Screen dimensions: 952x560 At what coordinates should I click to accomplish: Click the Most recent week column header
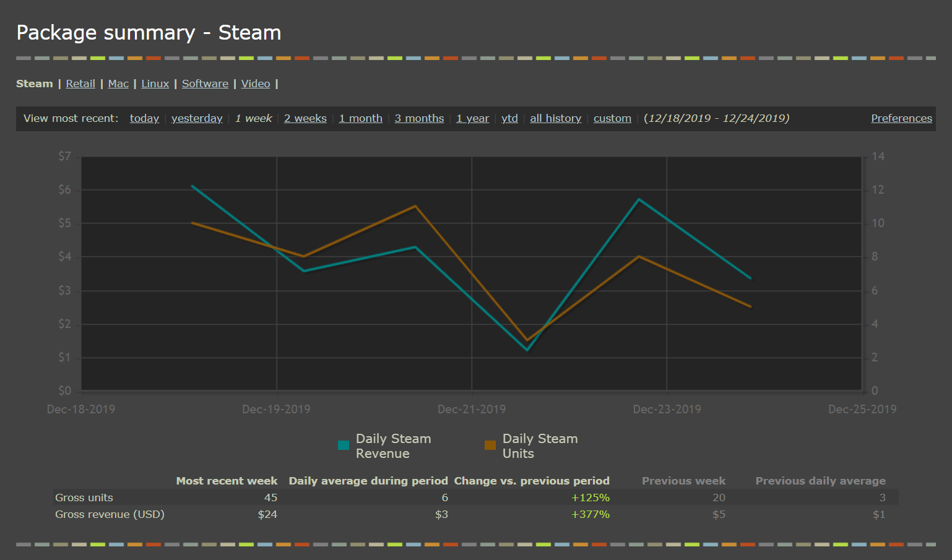tap(227, 481)
